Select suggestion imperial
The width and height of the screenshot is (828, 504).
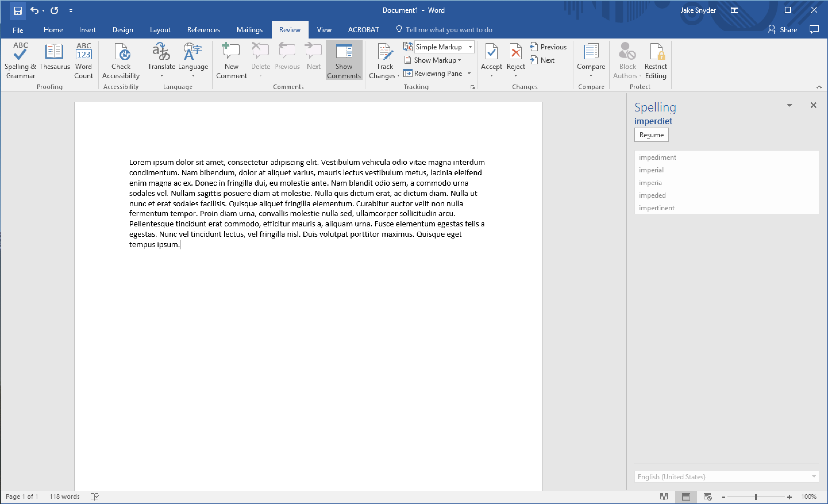click(x=726, y=170)
